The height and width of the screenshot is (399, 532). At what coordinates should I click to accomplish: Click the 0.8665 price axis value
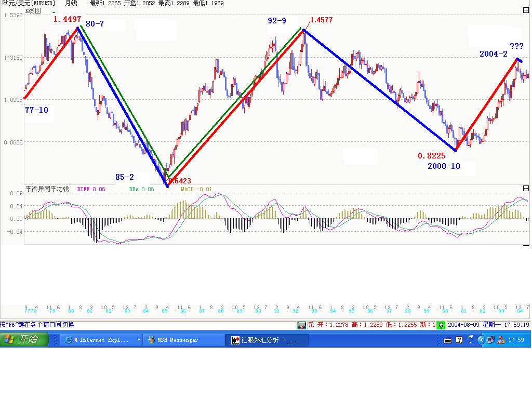coord(13,142)
